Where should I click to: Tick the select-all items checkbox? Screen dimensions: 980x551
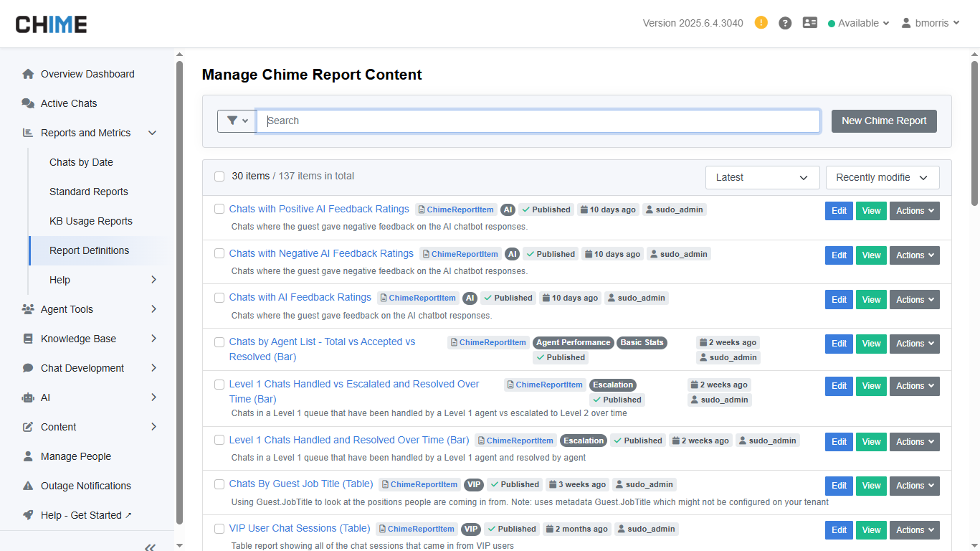(x=219, y=176)
